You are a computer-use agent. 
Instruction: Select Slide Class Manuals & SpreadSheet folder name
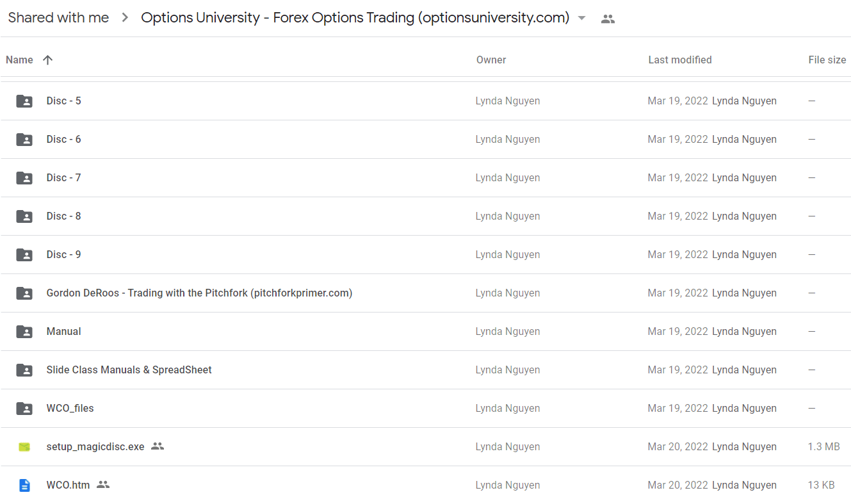click(129, 370)
